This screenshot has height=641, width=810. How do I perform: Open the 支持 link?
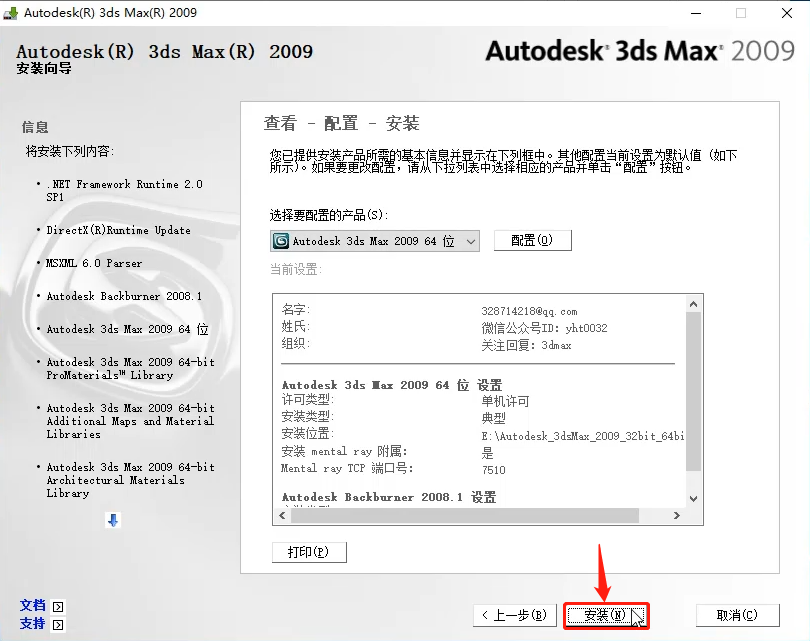coord(31,624)
